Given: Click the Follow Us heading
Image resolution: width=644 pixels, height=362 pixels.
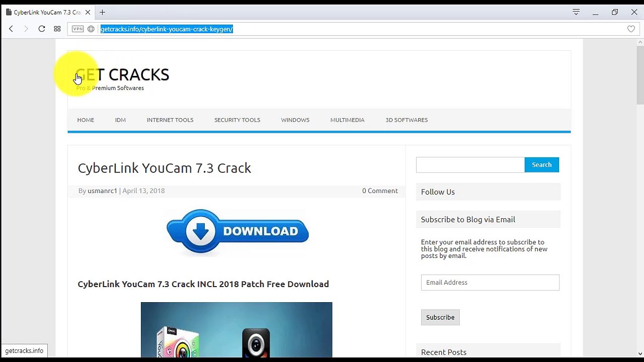Looking at the screenshot, I should pyautogui.click(x=438, y=192).
